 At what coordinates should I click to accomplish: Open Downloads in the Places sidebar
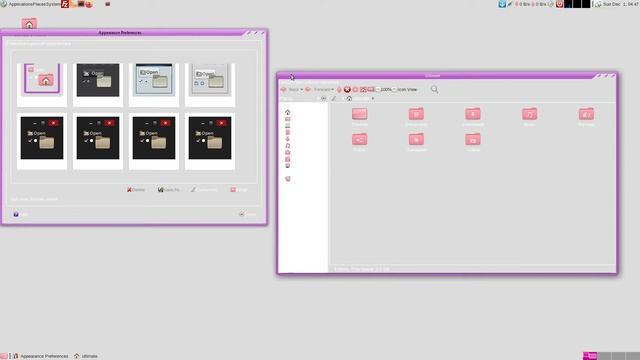(287, 139)
